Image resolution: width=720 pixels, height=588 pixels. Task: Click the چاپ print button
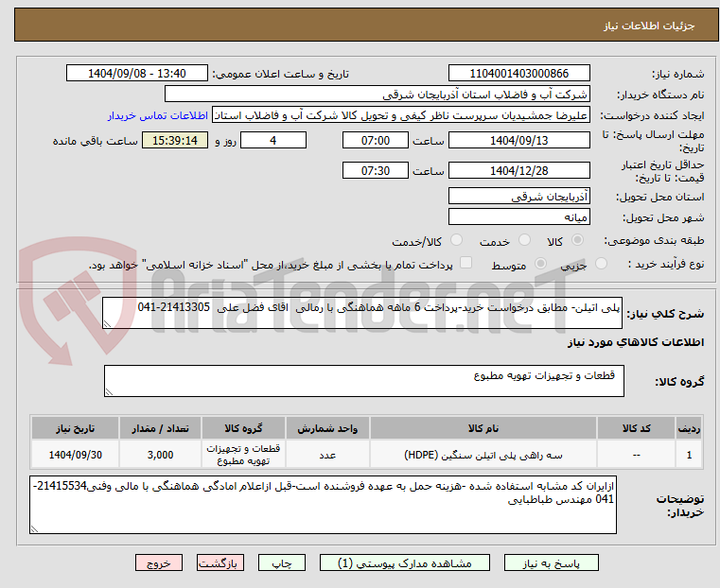pos(282,562)
